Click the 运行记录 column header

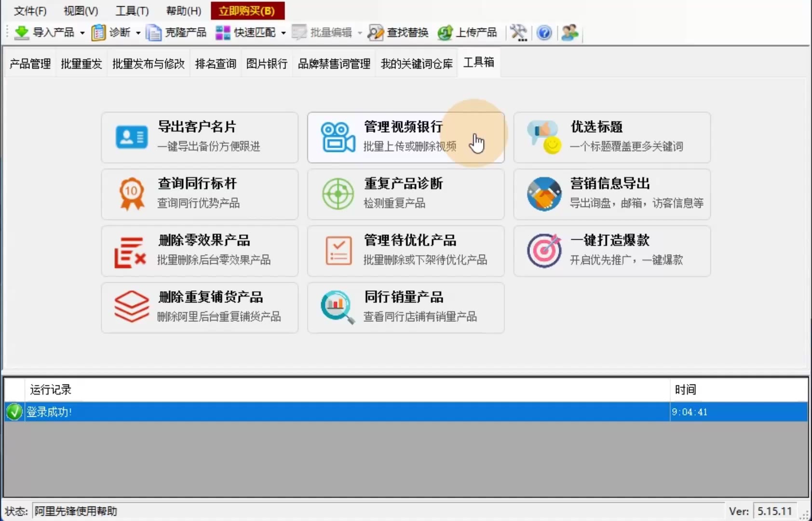click(x=347, y=390)
